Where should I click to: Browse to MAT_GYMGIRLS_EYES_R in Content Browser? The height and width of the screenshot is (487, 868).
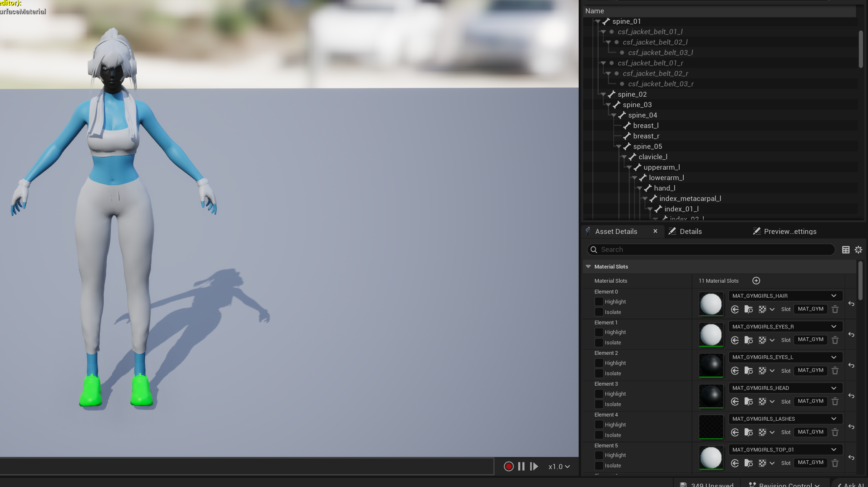pos(748,340)
